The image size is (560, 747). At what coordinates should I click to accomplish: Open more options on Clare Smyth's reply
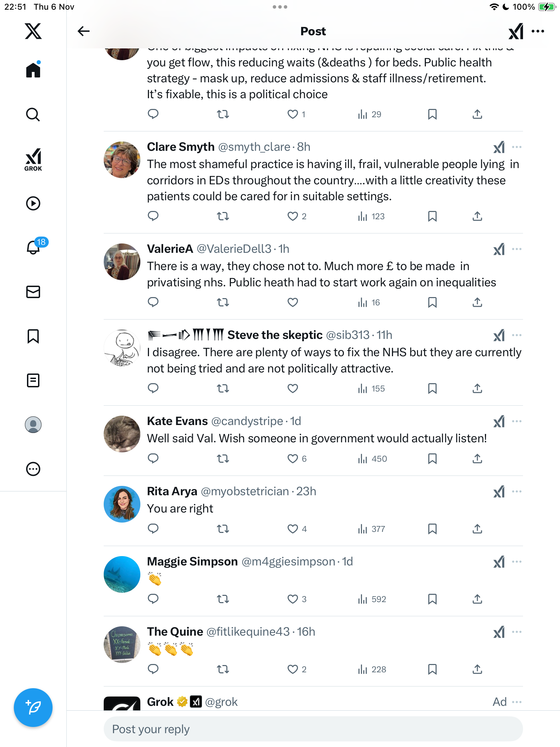click(x=517, y=147)
